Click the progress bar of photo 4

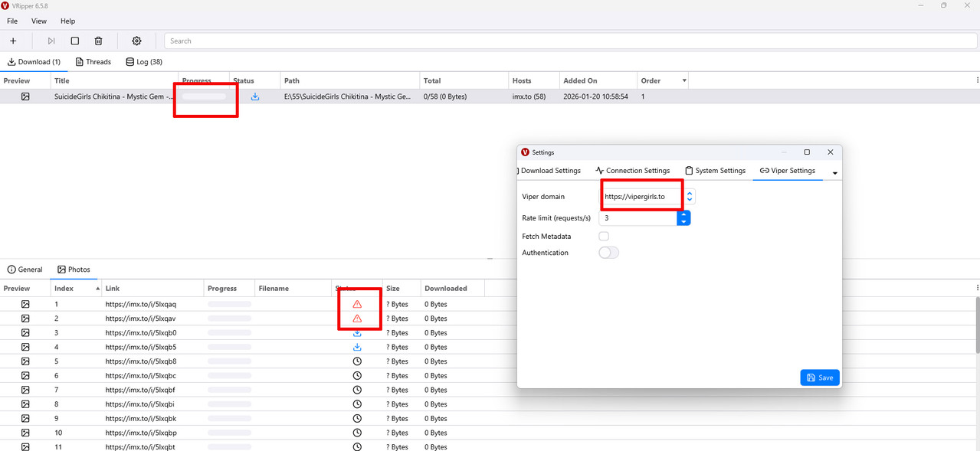point(230,347)
